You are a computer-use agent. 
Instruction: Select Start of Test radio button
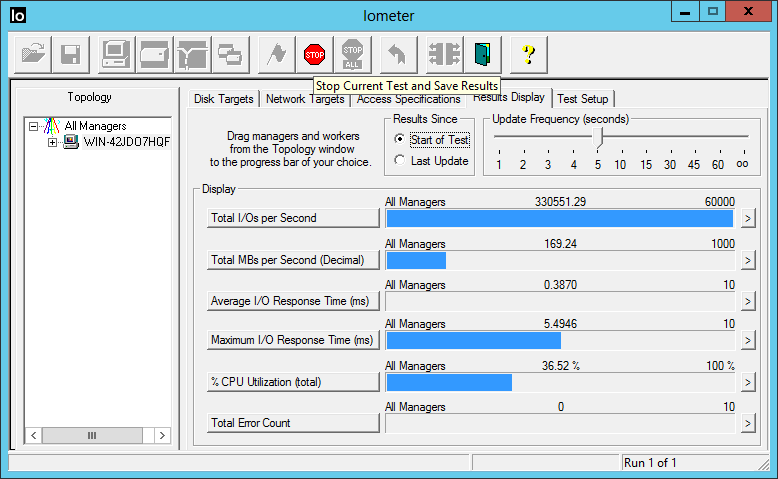[399, 139]
